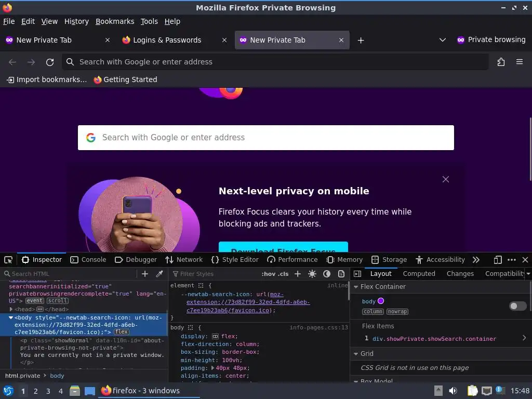Create a new node with plus icon
The width and height of the screenshot is (532, 399).
tap(145, 274)
